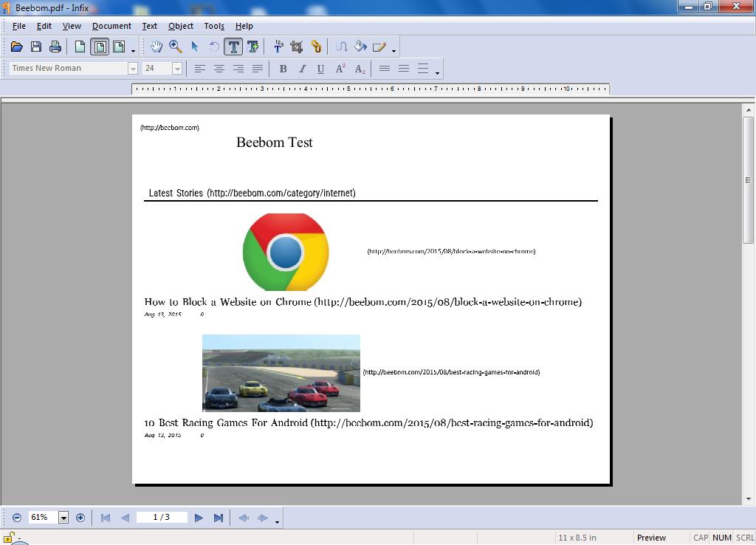
Task: Apply Bold formatting
Action: 283,69
